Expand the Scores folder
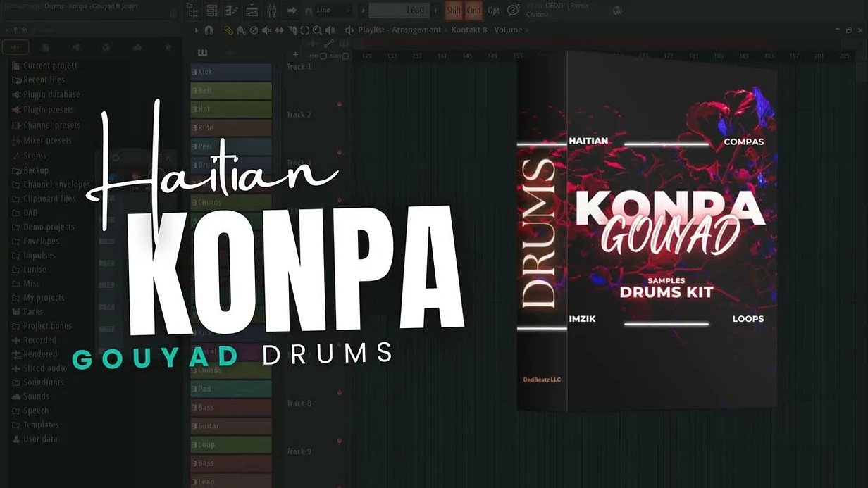This screenshot has height=488, width=868. 29,156
